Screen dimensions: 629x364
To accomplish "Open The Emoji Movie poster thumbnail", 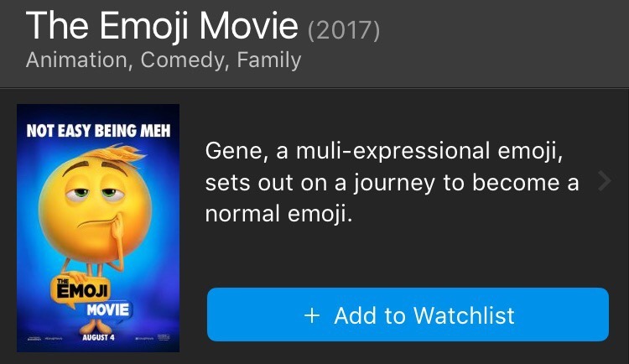I will 98,228.
